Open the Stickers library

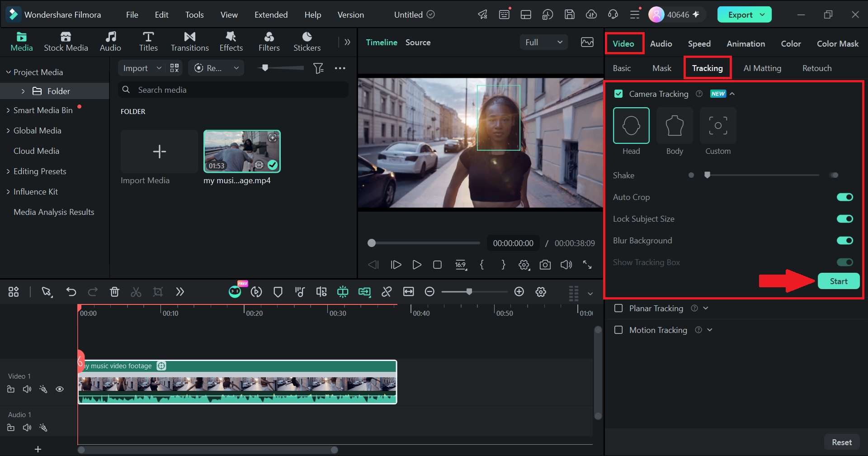point(307,42)
